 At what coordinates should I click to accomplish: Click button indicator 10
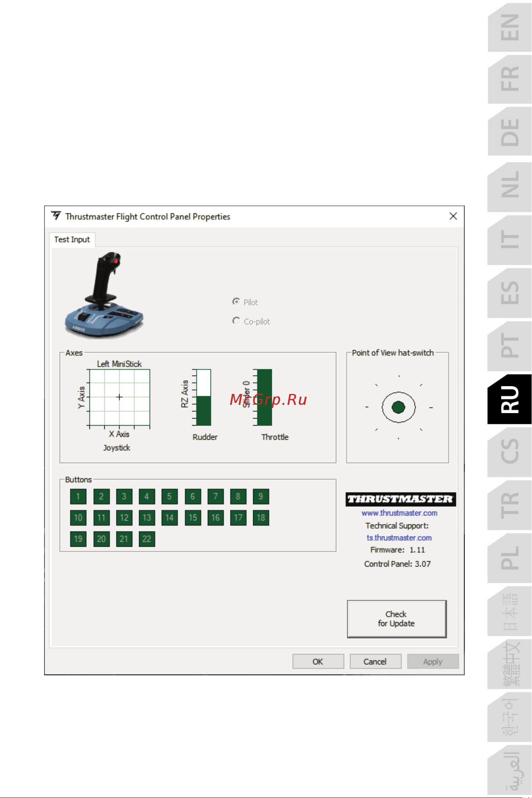pyautogui.click(x=78, y=518)
